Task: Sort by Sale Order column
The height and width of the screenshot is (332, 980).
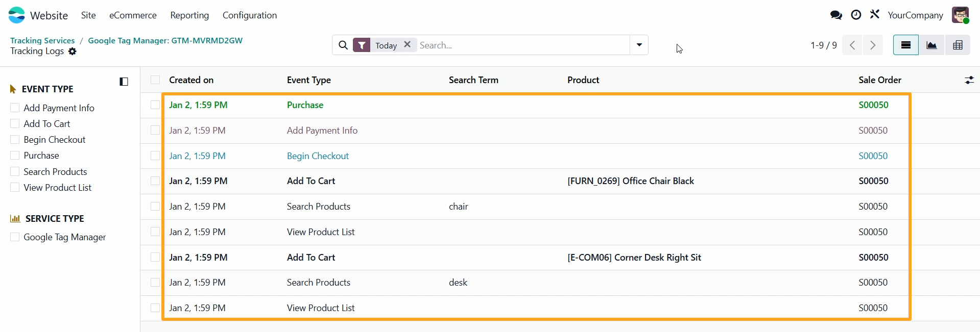Action: point(880,80)
